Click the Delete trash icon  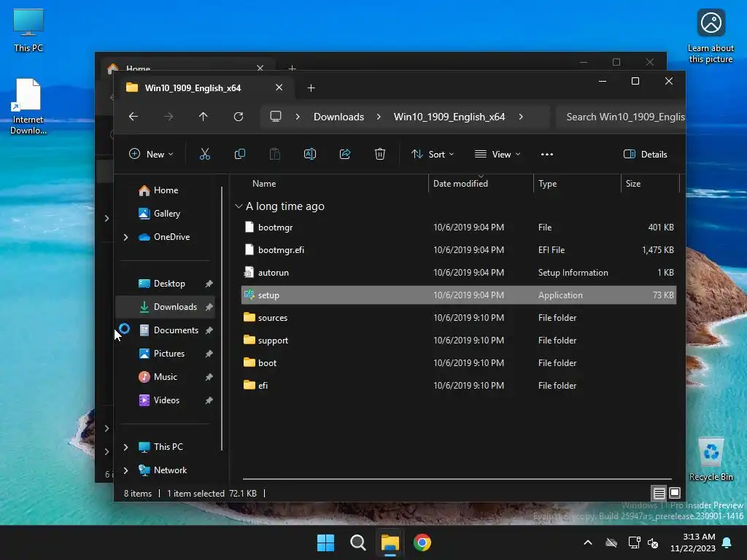(379, 155)
